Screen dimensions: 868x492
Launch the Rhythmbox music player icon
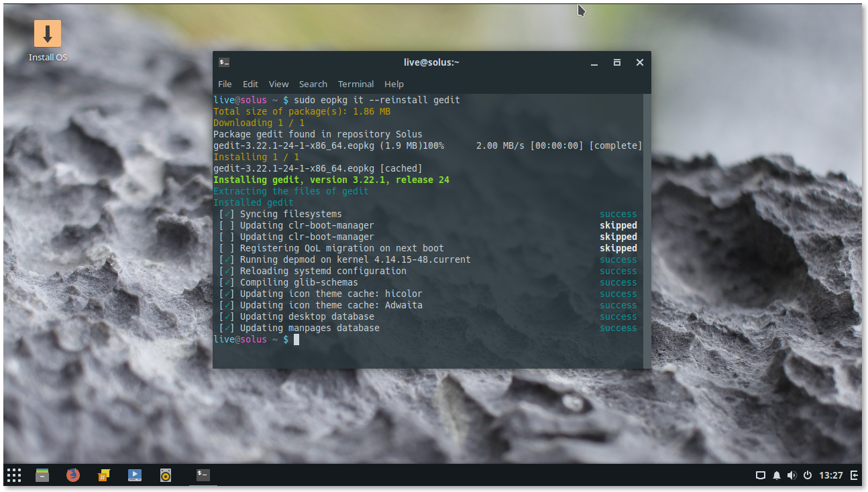tap(166, 475)
